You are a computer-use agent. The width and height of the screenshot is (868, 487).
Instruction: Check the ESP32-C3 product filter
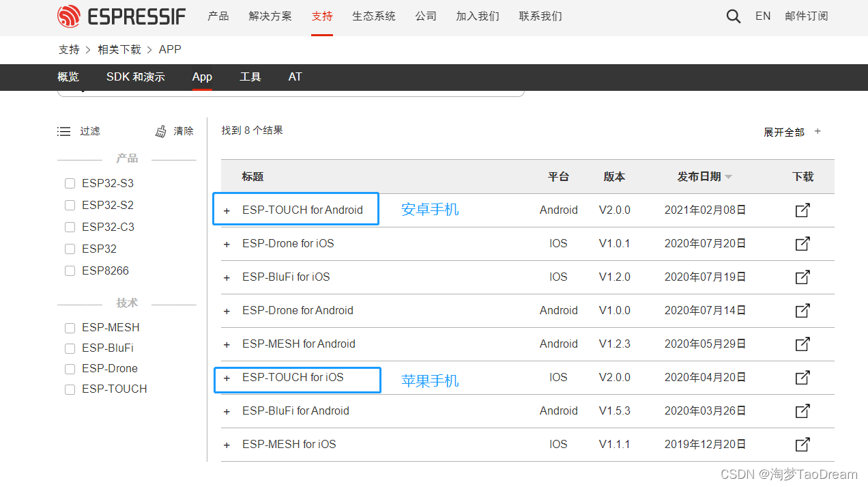(70, 227)
